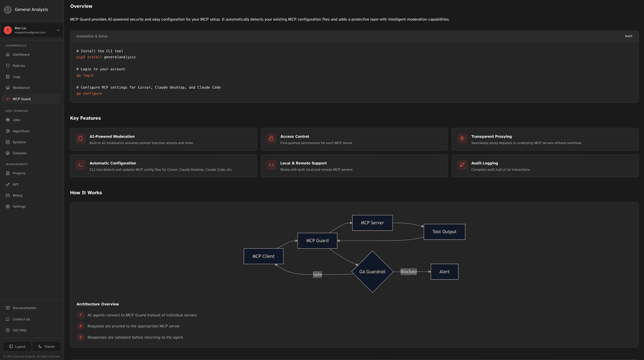
Task: Click the red R user avatar
Action: click(x=8, y=30)
